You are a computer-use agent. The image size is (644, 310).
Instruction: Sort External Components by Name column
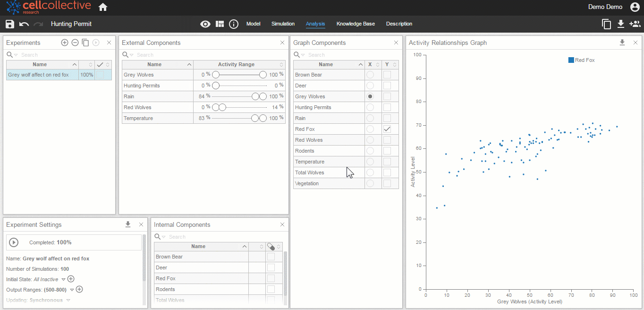coord(158,64)
